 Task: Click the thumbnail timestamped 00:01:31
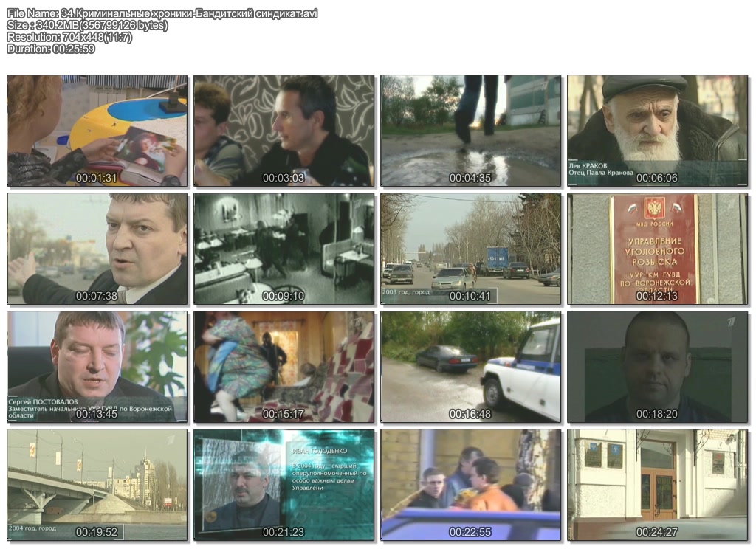(x=97, y=131)
